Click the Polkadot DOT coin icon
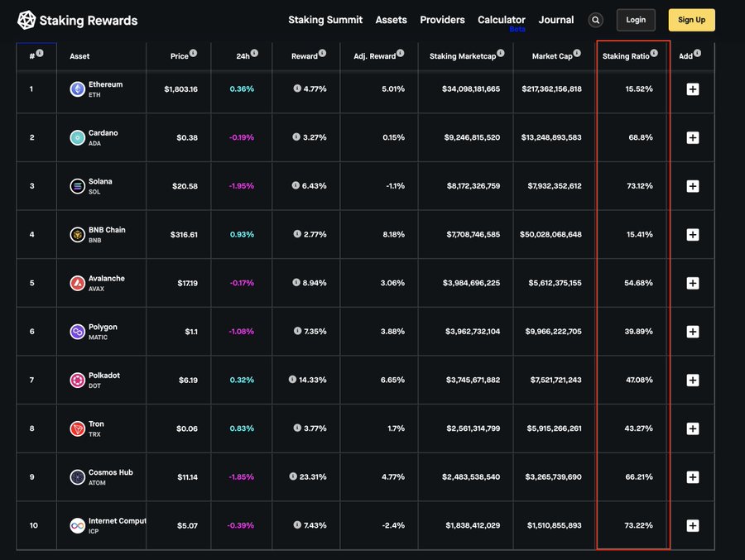The width and height of the screenshot is (745, 560). (x=78, y=380)
